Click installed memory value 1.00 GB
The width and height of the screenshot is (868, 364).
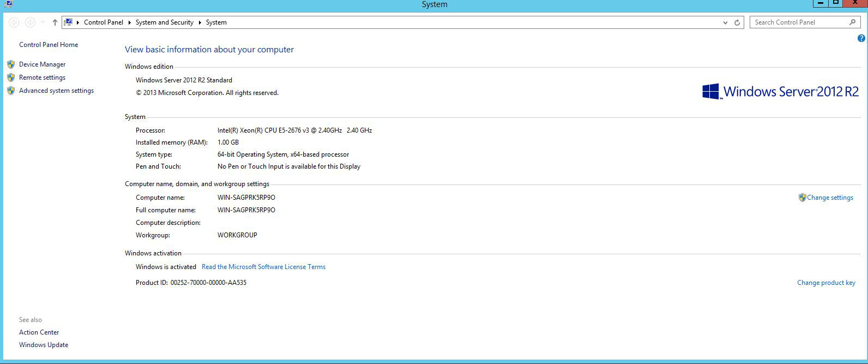coord(228,142)
